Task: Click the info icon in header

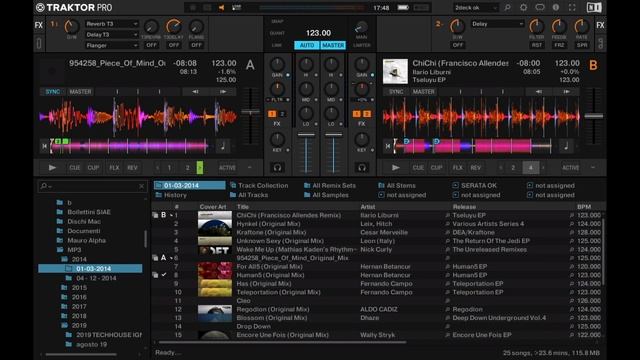Action: pyautogui.click(x=556, y=7)
